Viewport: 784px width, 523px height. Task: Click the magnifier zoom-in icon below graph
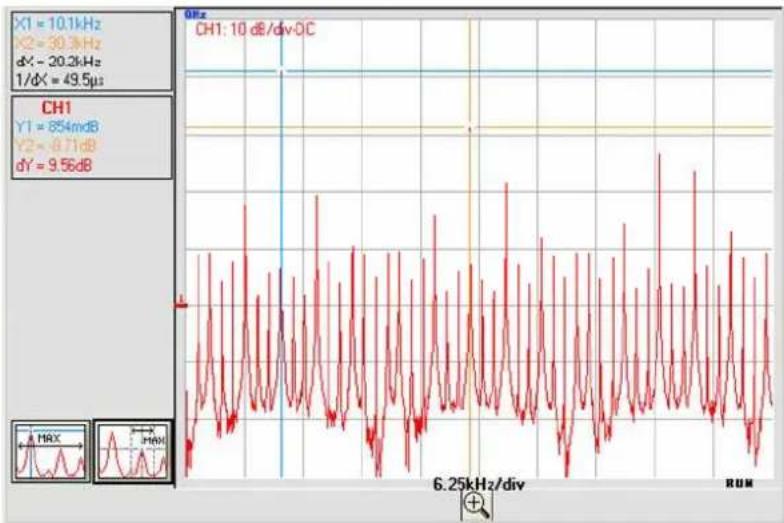(476, 506)
